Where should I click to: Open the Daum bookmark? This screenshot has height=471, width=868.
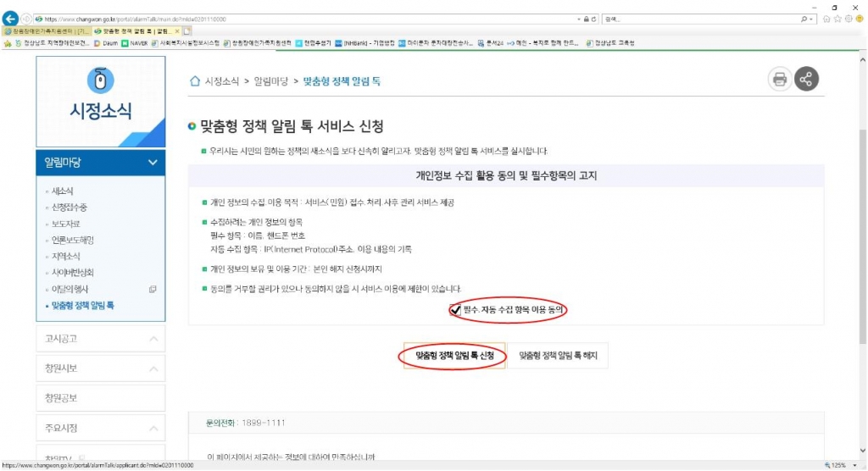pos(106,43)
